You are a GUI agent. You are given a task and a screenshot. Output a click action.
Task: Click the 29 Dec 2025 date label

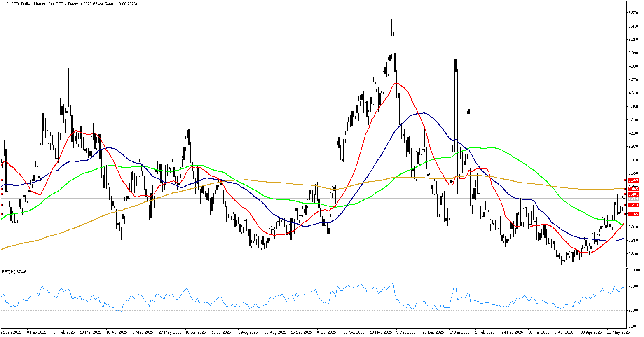[434, 332]
